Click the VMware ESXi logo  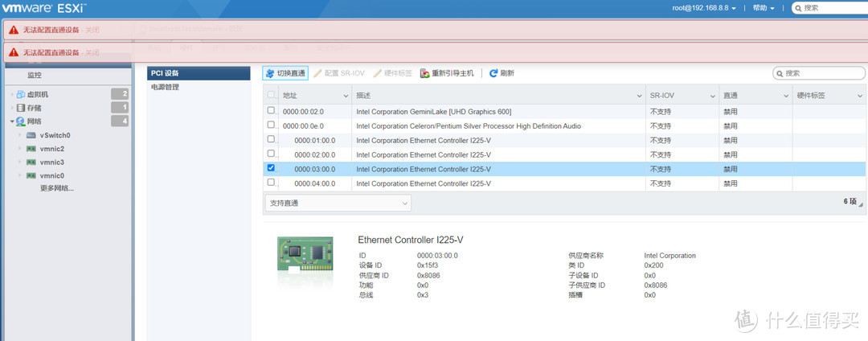(x=44, y=8)
